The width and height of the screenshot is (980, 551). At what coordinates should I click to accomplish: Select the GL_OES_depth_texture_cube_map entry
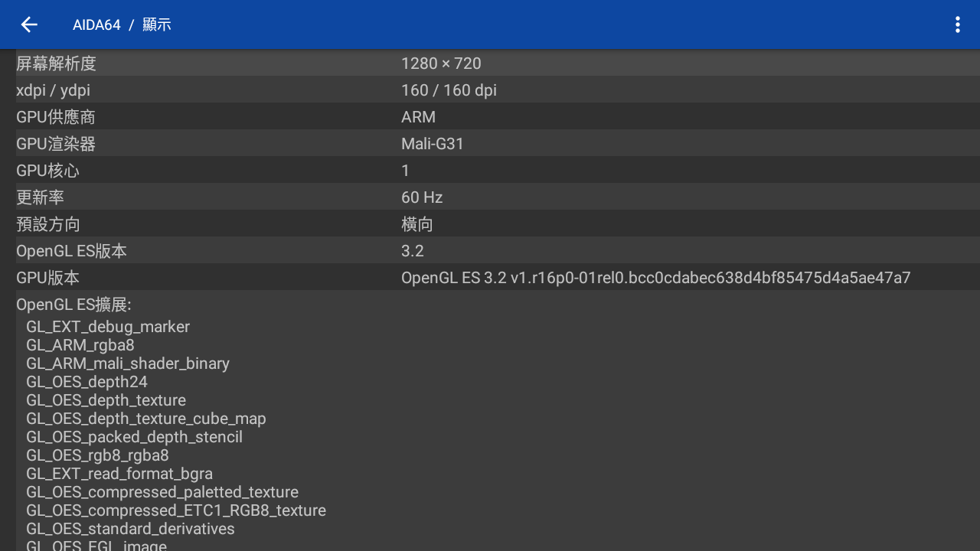click(x=146, y=419)
